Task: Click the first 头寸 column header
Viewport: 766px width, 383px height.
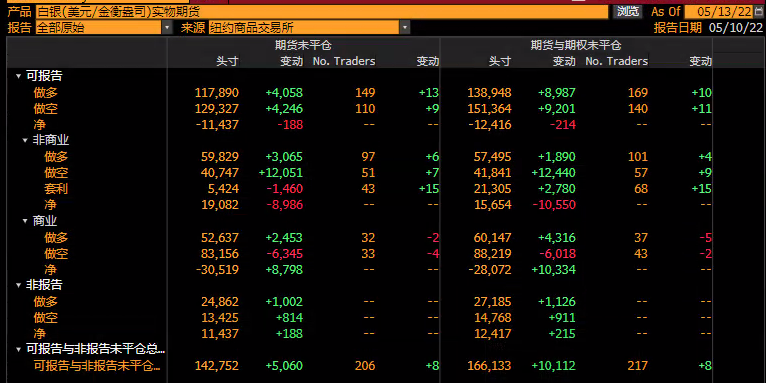Action: (x=228, y=62)
